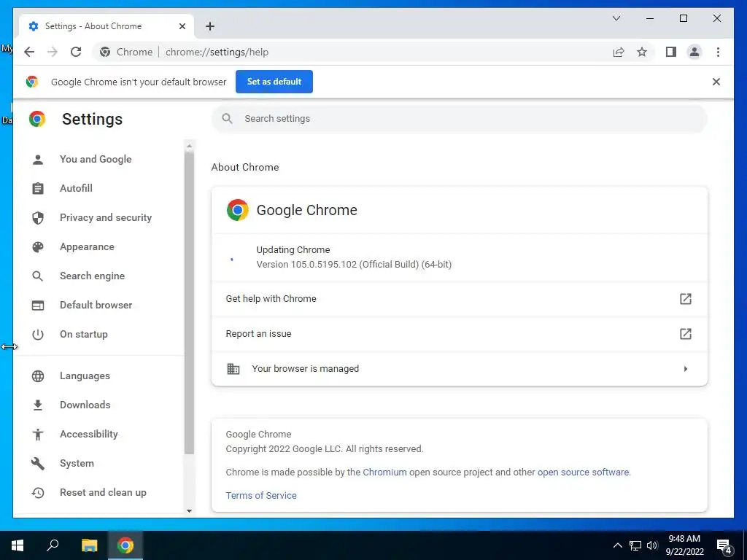Open On startup settings
The image size is (747, 560).
coord(84,334)
